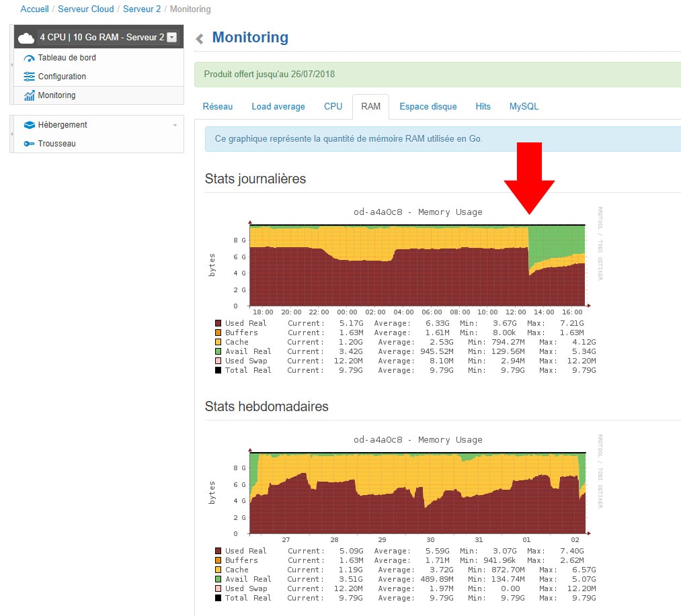The height and width of the screenshot is (616, 681).
Task: Switch to the MySQL tab
Action: point(524,106)
